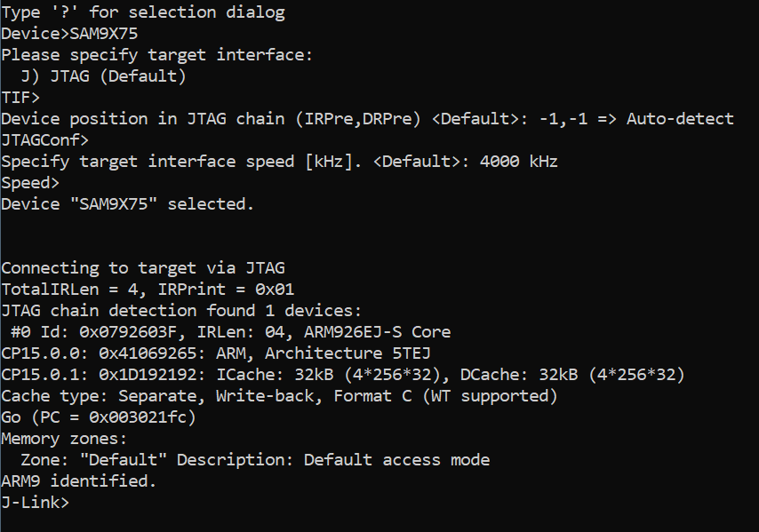Click the "J) JTAG (Default)" interface option
Viewport: 759px width, 532px height.
pyautogui.click(x=103, y=76)
